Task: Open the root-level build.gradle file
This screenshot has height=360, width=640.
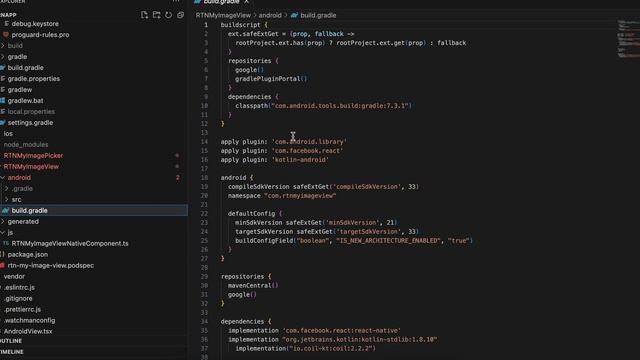Action: pos(25,68)
